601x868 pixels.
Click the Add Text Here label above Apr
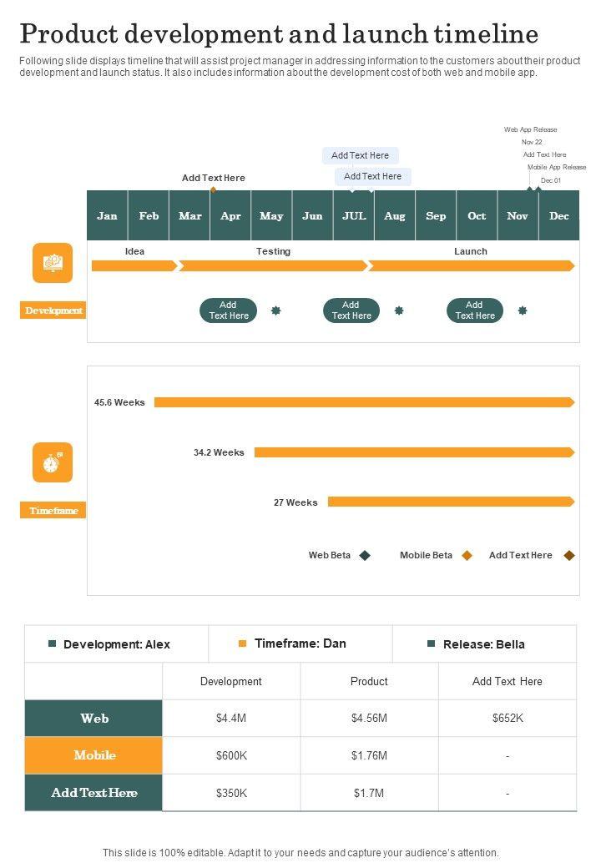(x=214, y=178)
